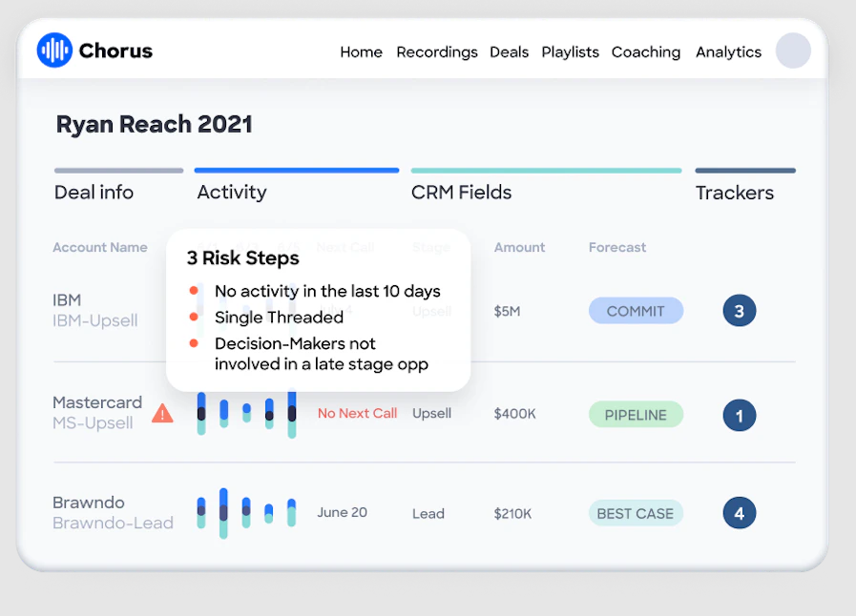856x616 pixels.
Task: Open the Analytics section
Action: pos(728,51)
